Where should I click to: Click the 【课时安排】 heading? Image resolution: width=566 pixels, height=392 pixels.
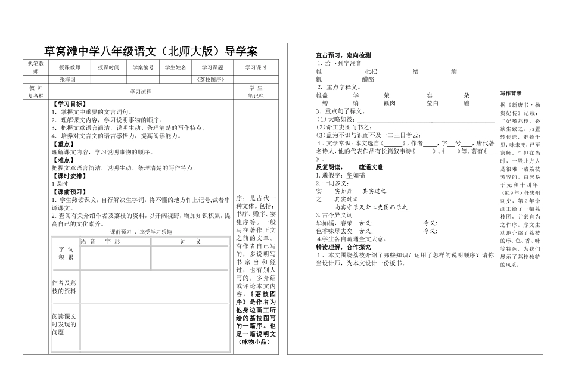tap(69, 176)
